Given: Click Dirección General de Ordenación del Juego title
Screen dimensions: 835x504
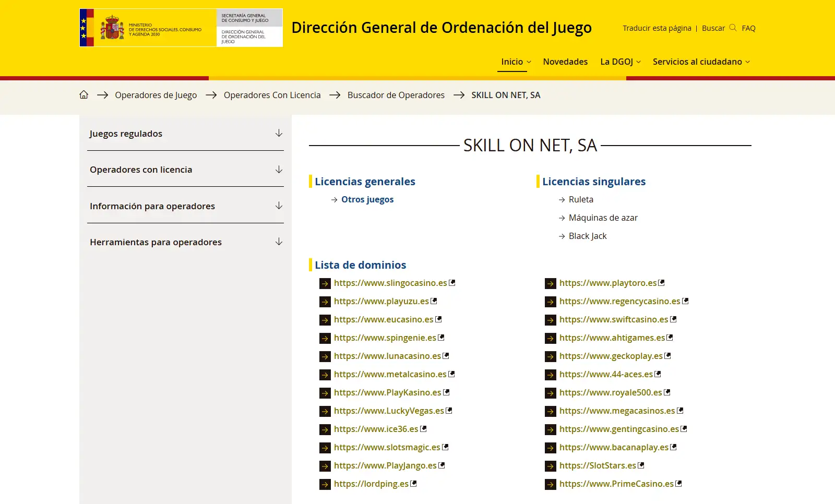Looking at the screenshot, I should point(442,27).
